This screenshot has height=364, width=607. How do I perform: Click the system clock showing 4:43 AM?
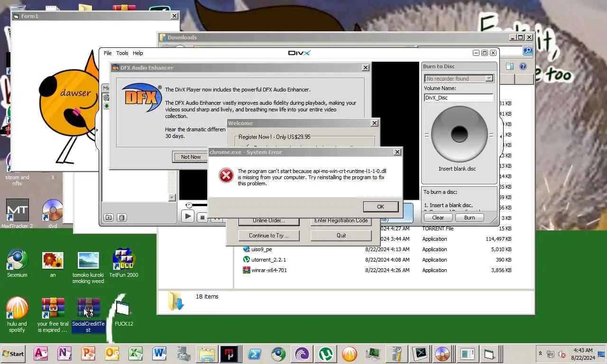tap(582, 354)
